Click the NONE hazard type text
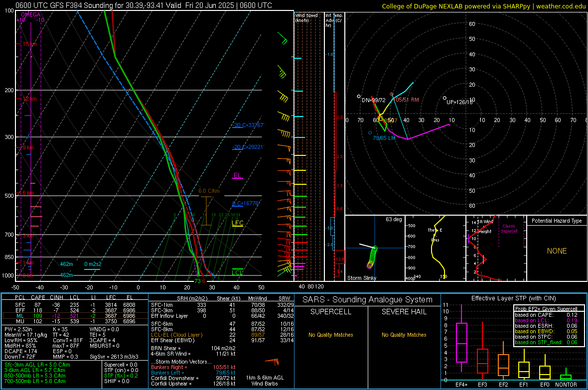This screenshot has width=588, height=390. click(x=557, y=251)
